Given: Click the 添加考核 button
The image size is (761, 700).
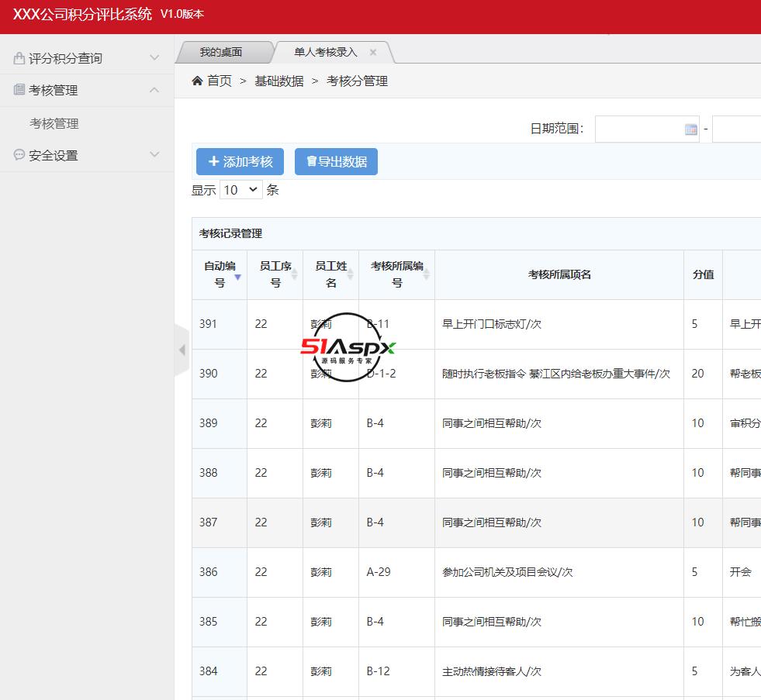Looking at the screenshot, I should pyautogui.click(x=240, y=161).
